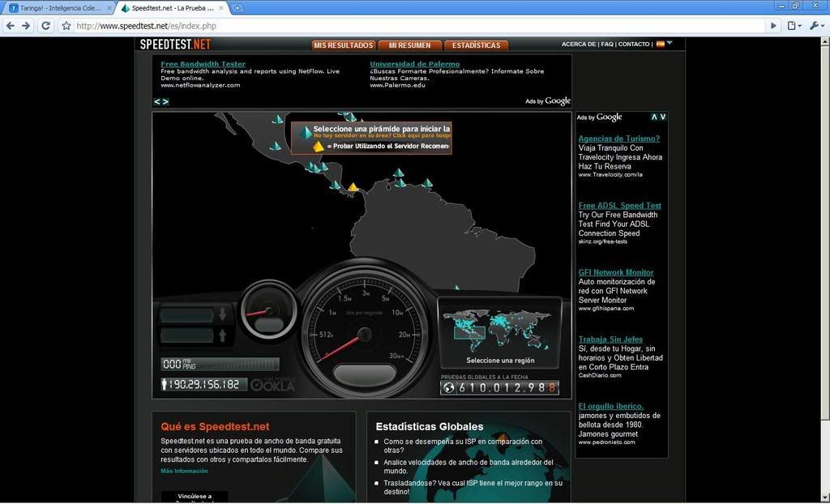This screenshot has width=830, height=504.
Task: Click the go arrow beside the address bar
Action: (773, 25)
